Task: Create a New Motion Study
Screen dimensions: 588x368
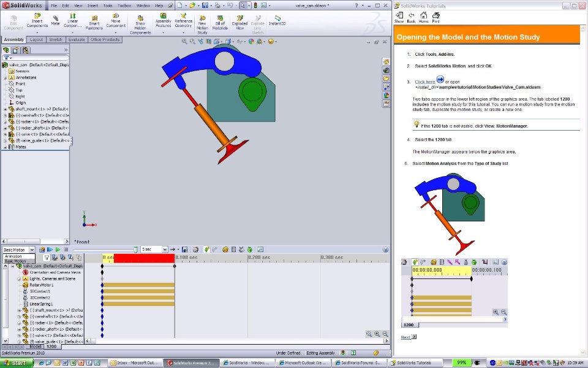Action: tap(203, 25)
